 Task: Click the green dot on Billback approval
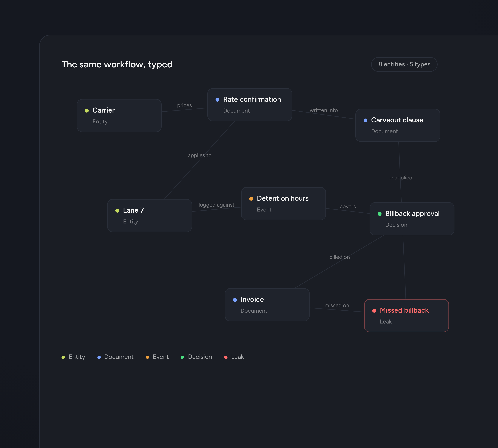click(x=379, y=214)
